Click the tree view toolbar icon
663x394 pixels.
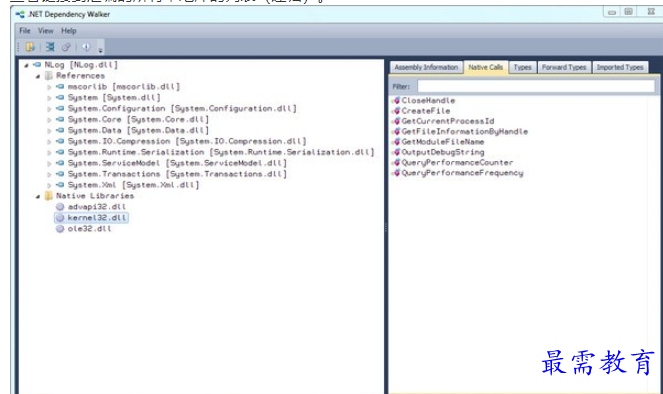(50, 47)
